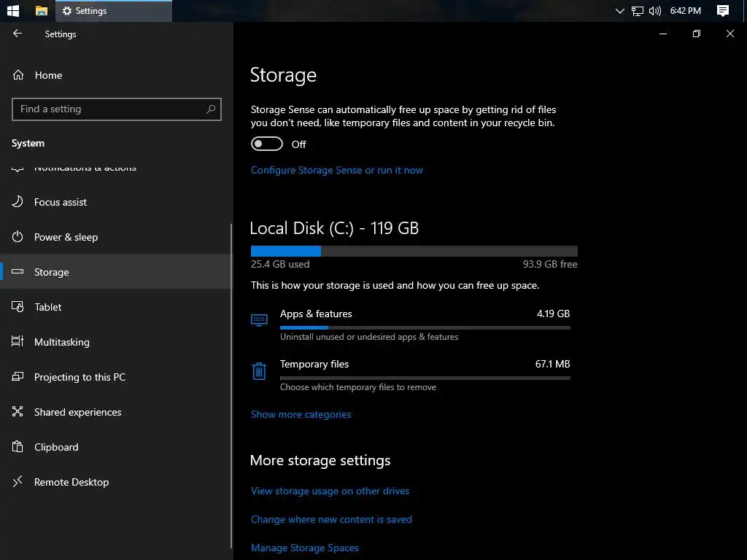Click the Focus assist moon icon

(18, 201)
